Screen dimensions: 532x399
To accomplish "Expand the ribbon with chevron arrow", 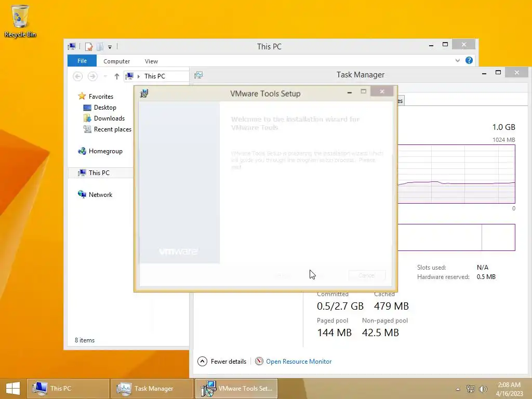I will [457, 60].
